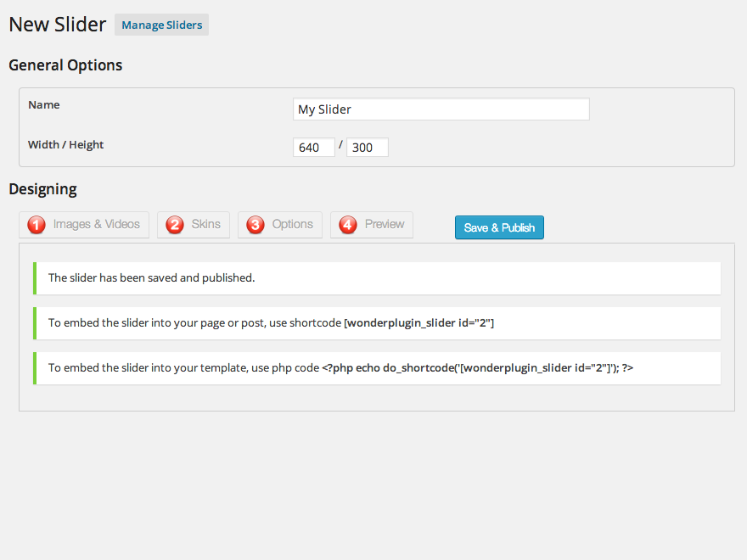Go to the Options tab label
Screen dimensions: 747x560
click(292, 224)
